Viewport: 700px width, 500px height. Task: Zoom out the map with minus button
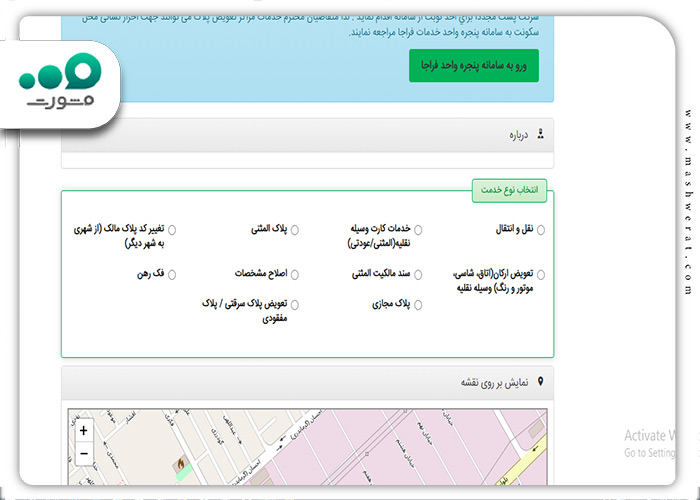pyautogui.click(x=83, y=454)
